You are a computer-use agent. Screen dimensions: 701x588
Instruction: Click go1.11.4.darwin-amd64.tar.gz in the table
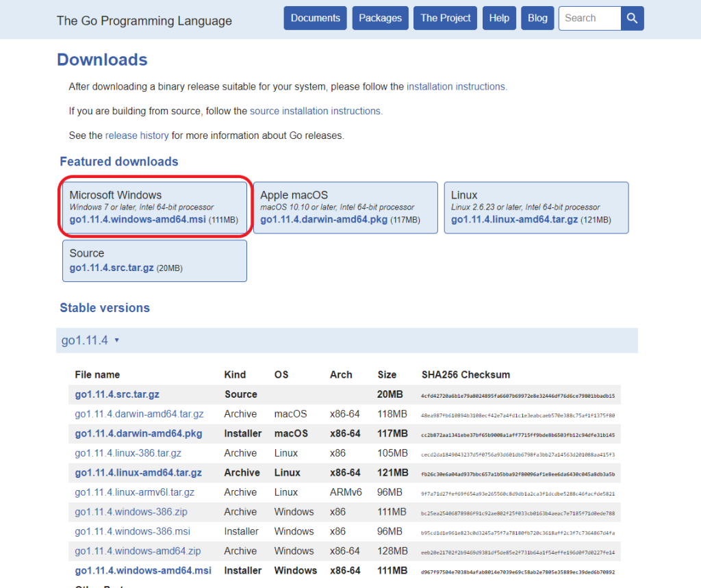click(x=139, y=414)
